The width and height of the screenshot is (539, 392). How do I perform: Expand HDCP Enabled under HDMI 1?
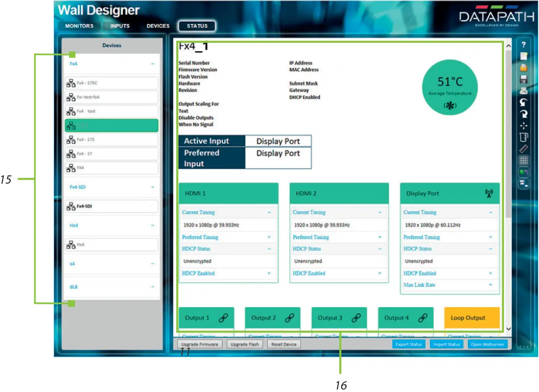coord(269,273)
